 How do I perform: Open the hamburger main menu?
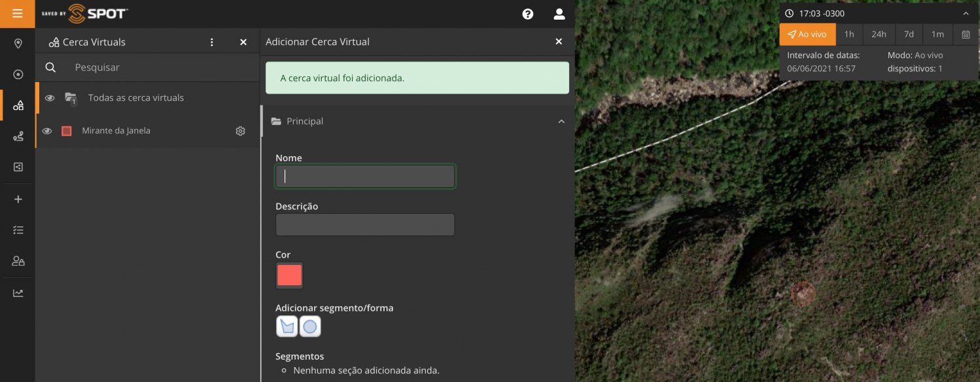[18, 14]
